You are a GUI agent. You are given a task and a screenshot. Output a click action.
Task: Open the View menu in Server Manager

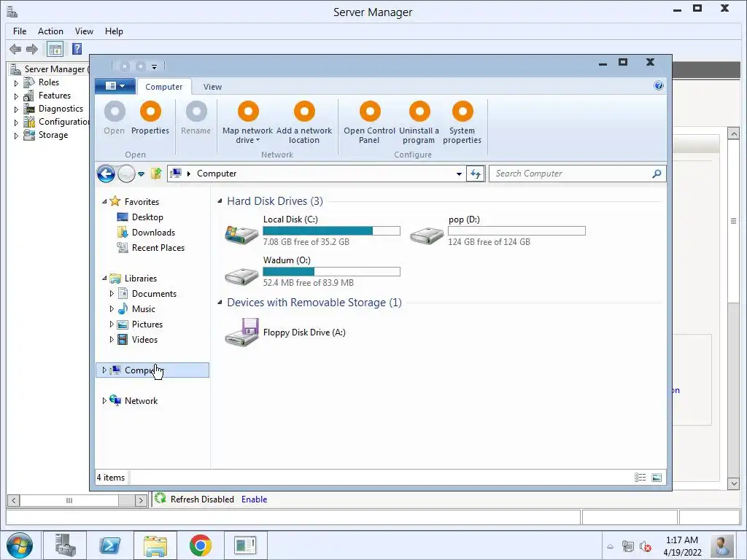(84, 31)
